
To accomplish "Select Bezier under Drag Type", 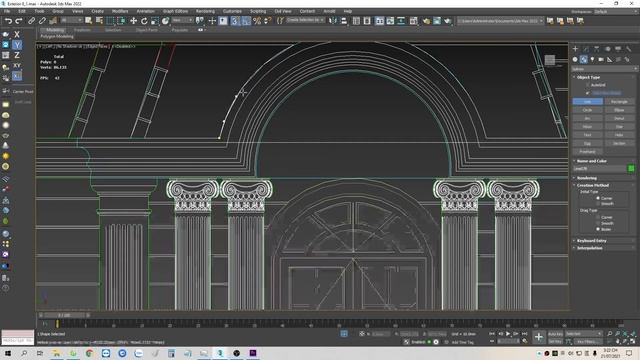I will [x=598, y=229].
